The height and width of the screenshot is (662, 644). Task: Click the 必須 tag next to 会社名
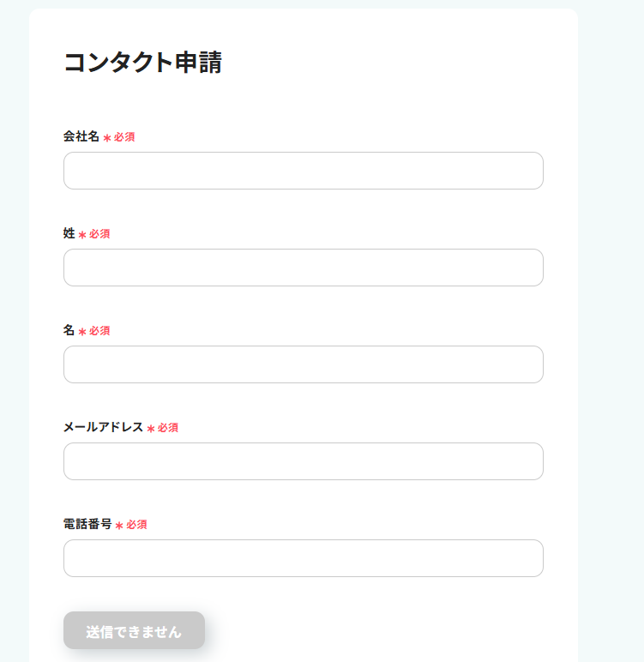(x=124, y=137)
